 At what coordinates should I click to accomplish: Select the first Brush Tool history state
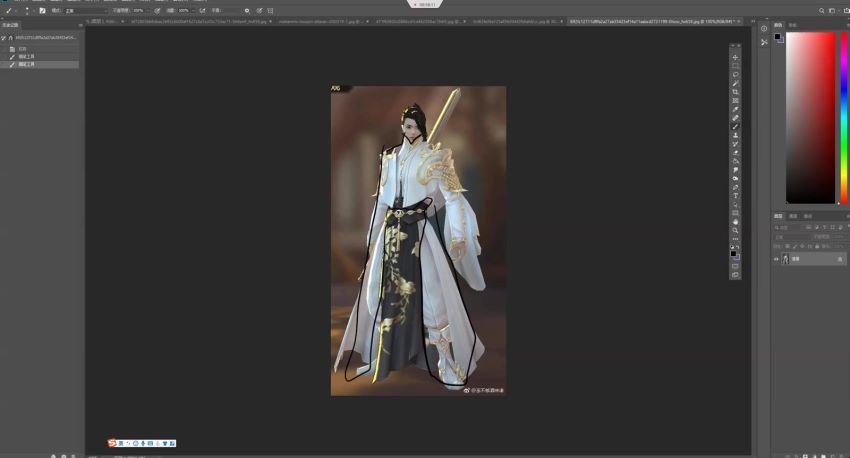40,56
